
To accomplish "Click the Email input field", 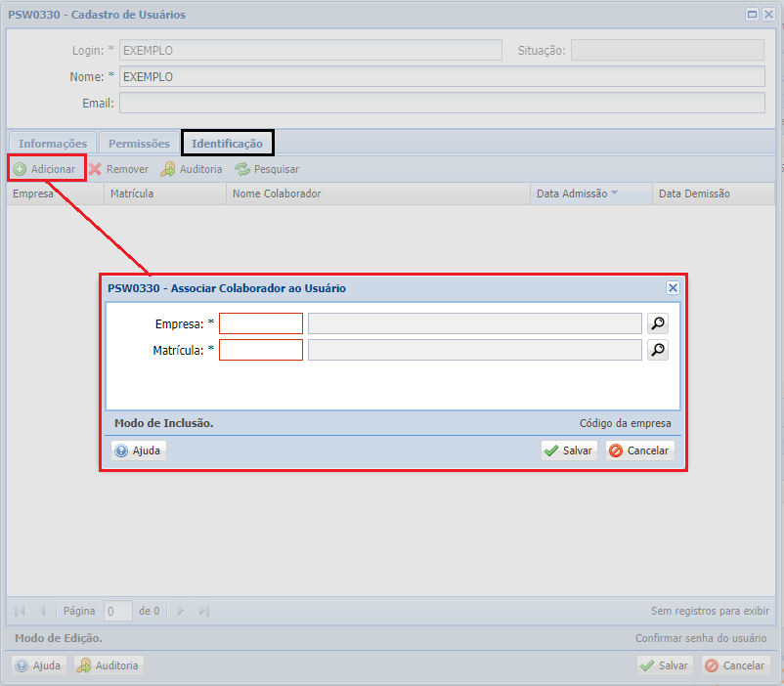I will [442, 103].
